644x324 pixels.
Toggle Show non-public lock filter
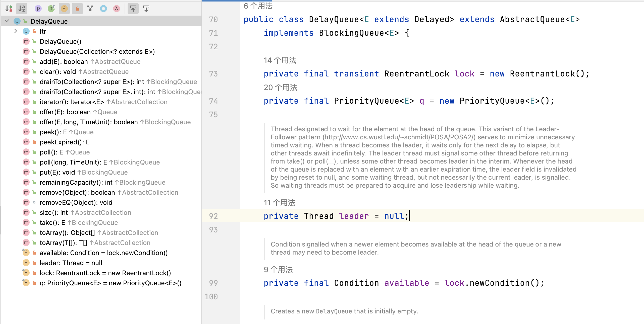77,9
